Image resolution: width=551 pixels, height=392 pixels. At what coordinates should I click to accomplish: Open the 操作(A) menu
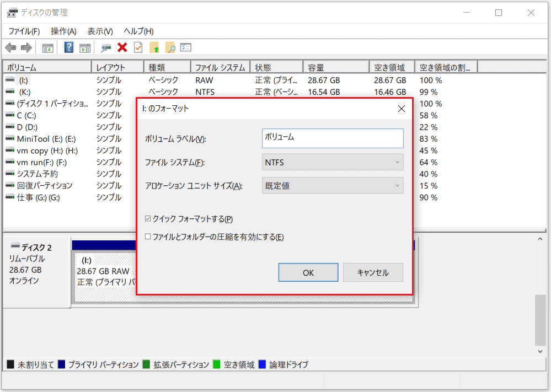(x=63, y=31)
